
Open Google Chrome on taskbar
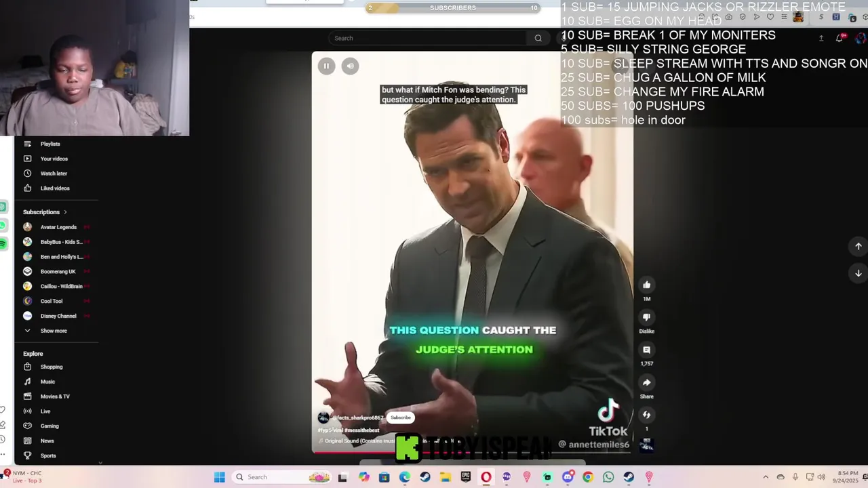[588, 477]
